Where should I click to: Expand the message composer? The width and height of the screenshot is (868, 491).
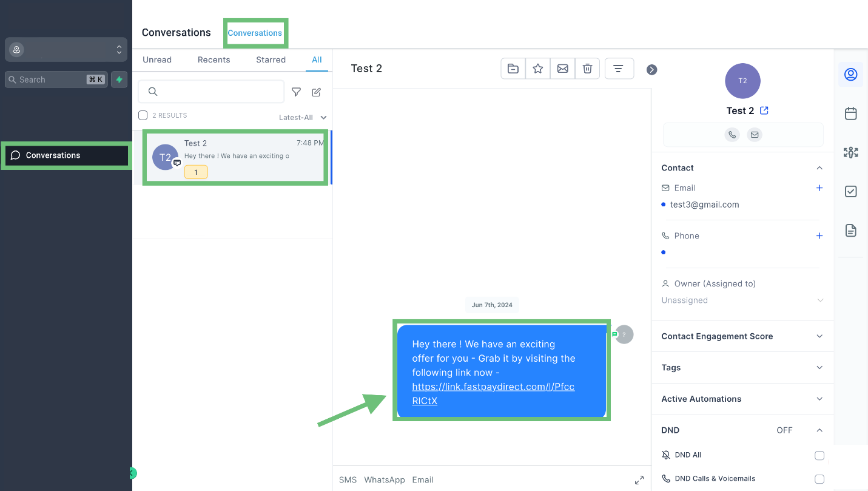coord(639,480)
